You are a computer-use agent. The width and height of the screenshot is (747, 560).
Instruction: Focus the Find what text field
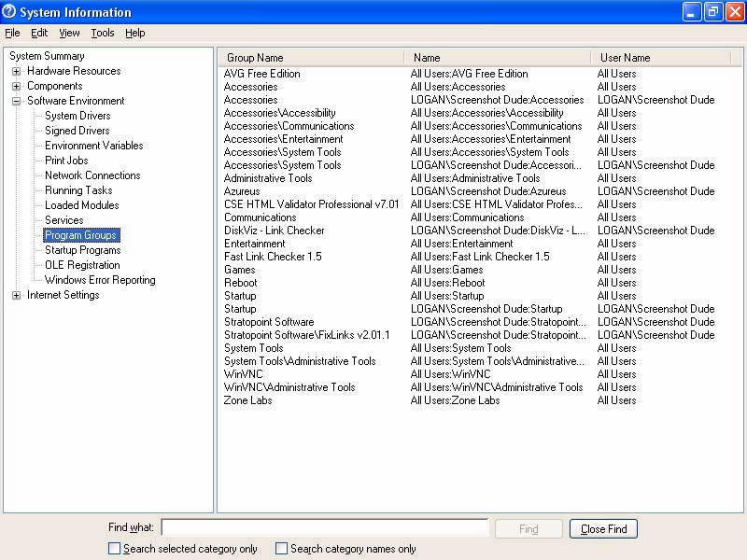[325, 528]
